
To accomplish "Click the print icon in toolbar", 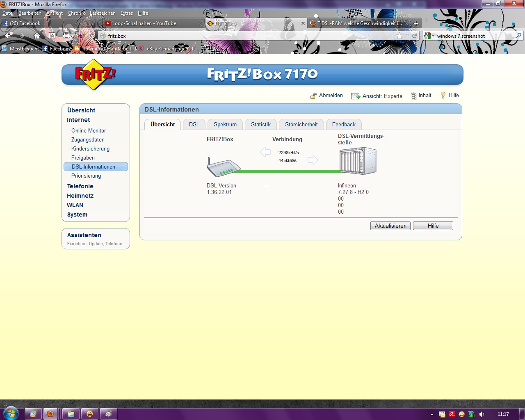I will [66, 36].
